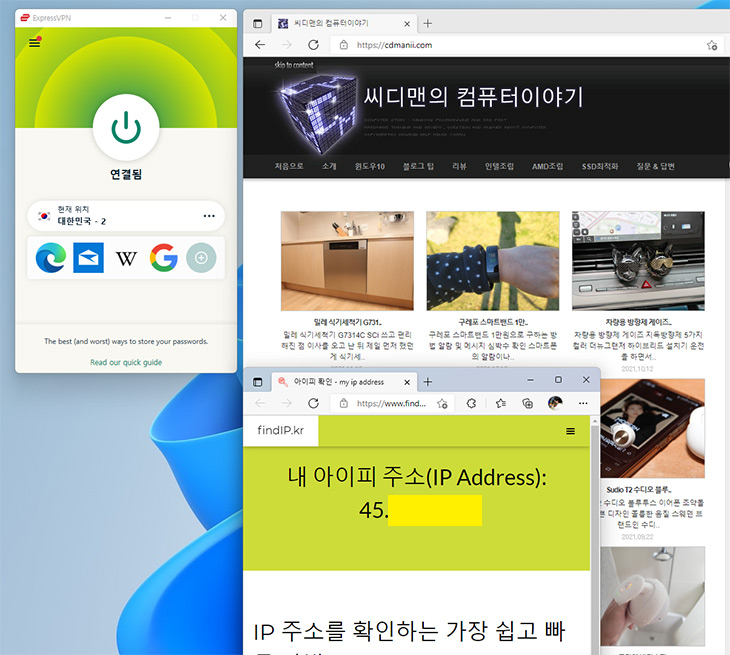Open Collections in findIP browser
This screenshot has width=730, height=655.
(527, 403)
